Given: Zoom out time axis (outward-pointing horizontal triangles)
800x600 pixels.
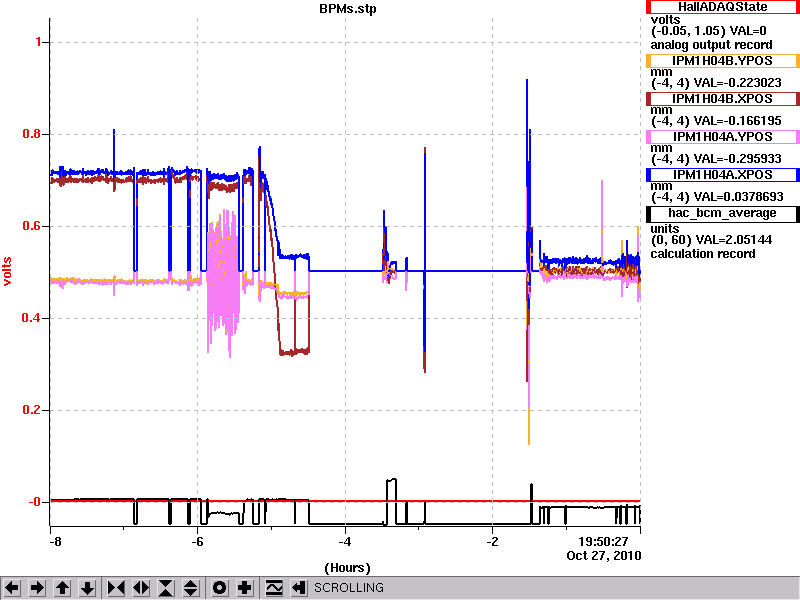Looking at the screenshot, I should pyautogui.click(x=141, y=588).
